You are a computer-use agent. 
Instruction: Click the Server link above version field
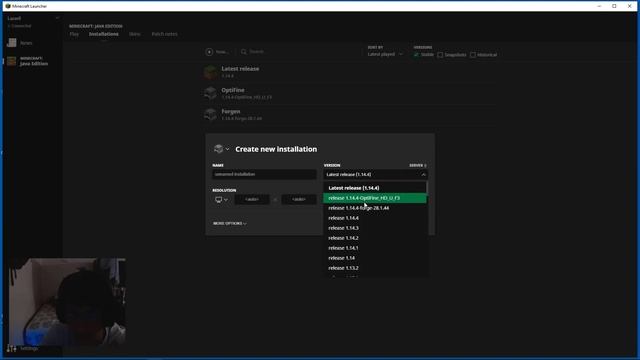tap(418, 165)
